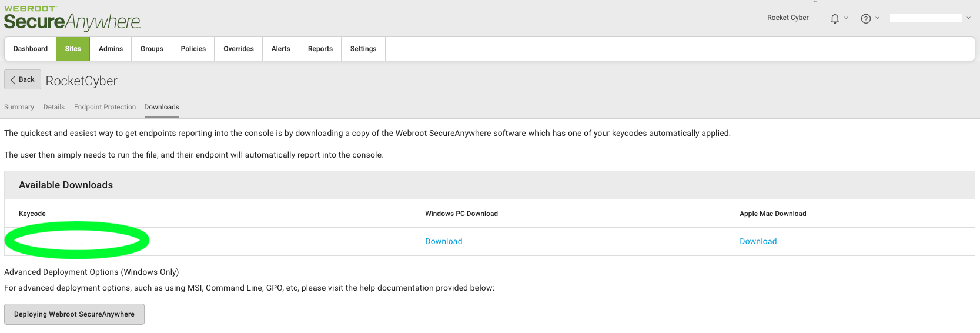Open the Dashboard tab
The width and height of the screenshot is (980, 333).
pos(31,49)
